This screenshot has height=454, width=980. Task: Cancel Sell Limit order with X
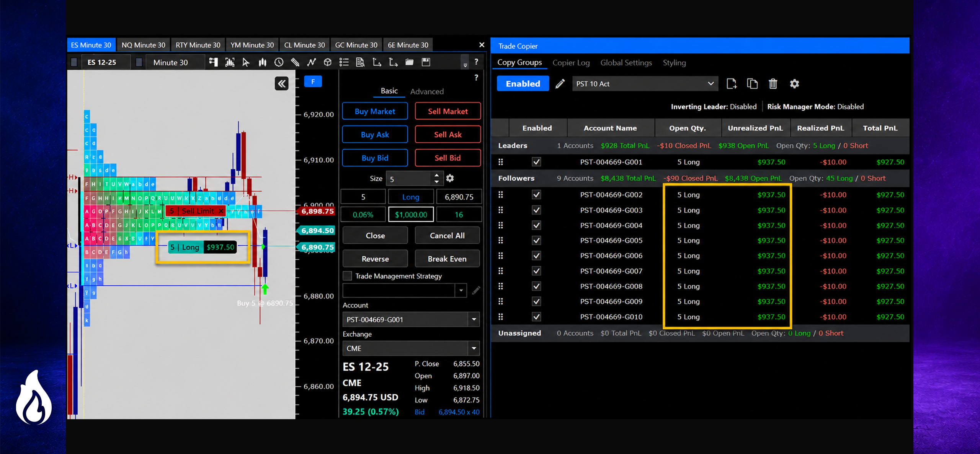pos(221,211)
